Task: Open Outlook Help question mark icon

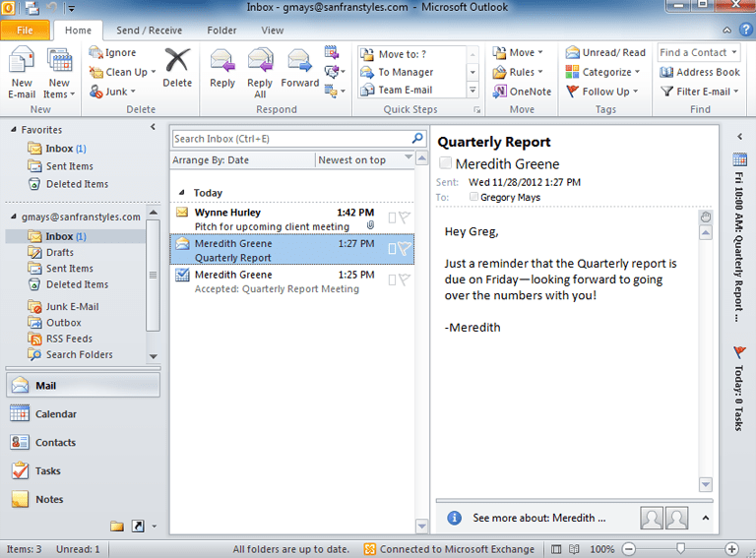Action: point(745,30)
